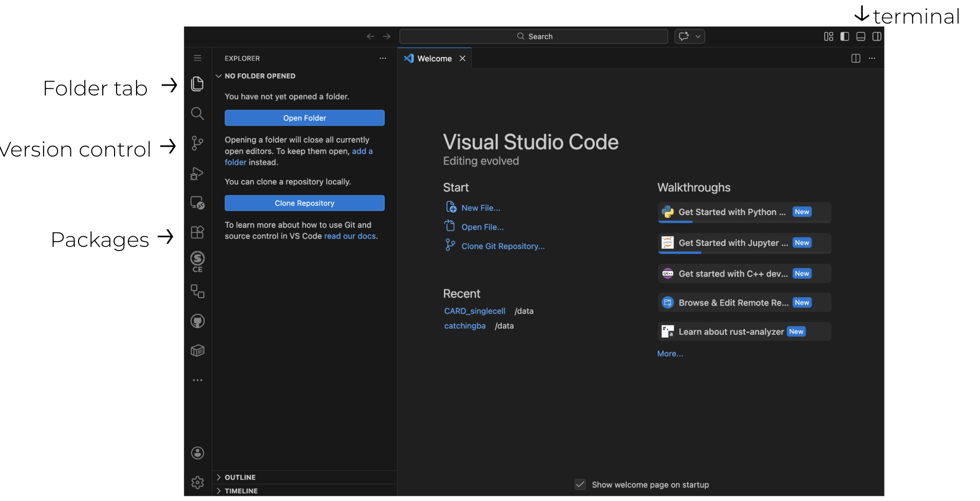Open Customize Layout icon

pos(828,36)
